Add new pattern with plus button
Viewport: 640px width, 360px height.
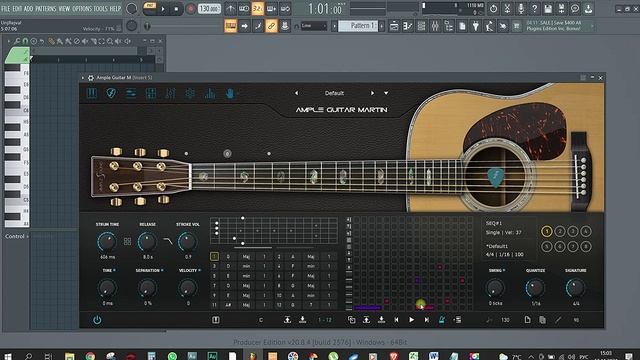tap(382, 26)
